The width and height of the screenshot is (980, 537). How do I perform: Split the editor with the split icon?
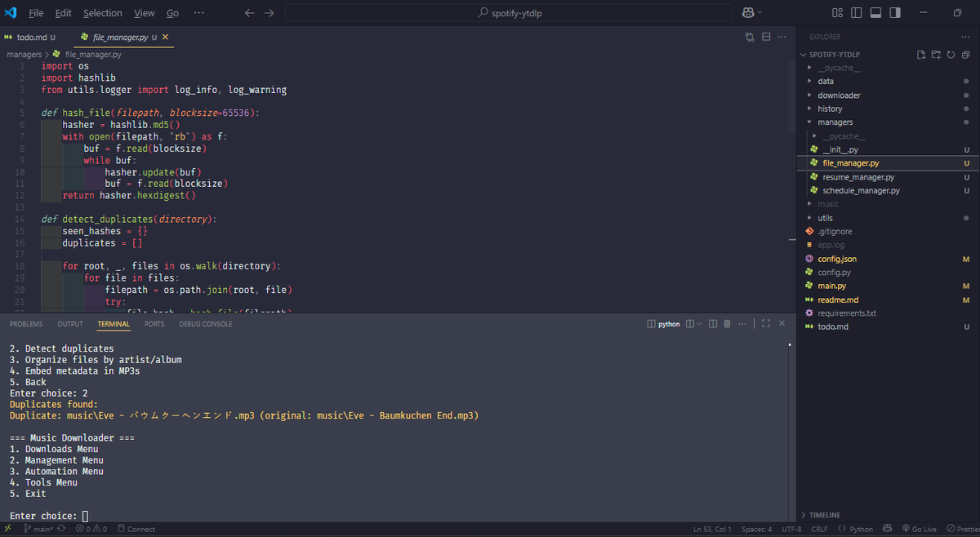(766, 37)
